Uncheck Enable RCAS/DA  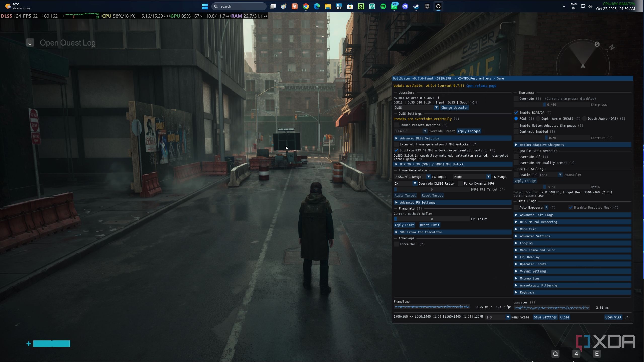(x=516, y=113)
